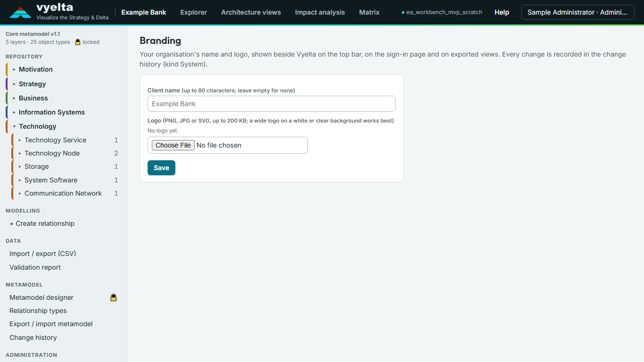Image resolution: width=644 pixels, height=362 pixels.
Task: Click the Vyelta logo icon
Action: click(20, 12)
